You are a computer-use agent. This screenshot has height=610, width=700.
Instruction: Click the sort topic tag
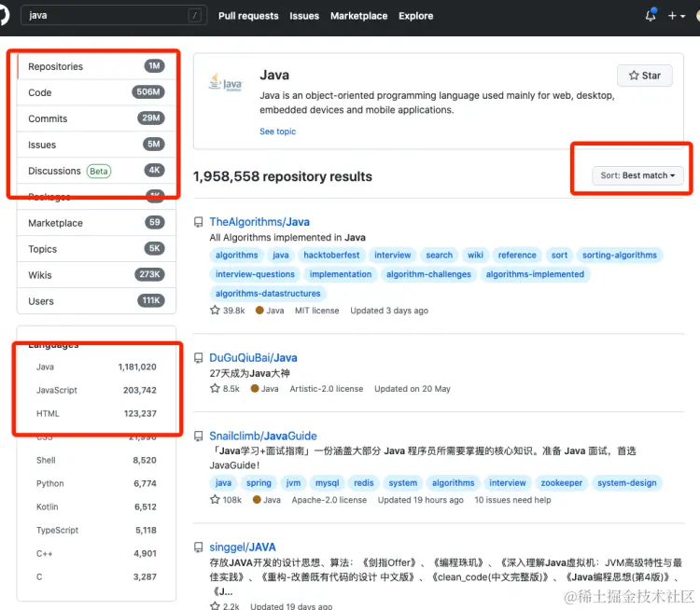(x=559, y=256)
